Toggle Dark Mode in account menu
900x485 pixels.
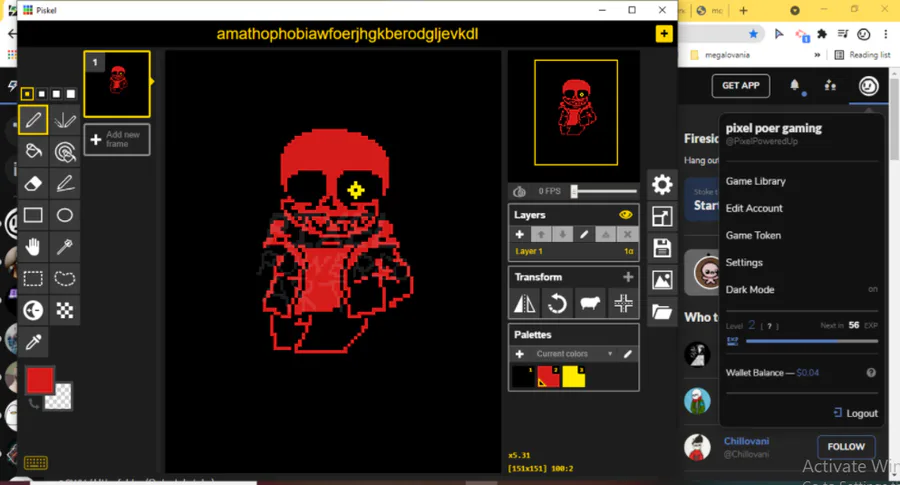tap(801, 289)
